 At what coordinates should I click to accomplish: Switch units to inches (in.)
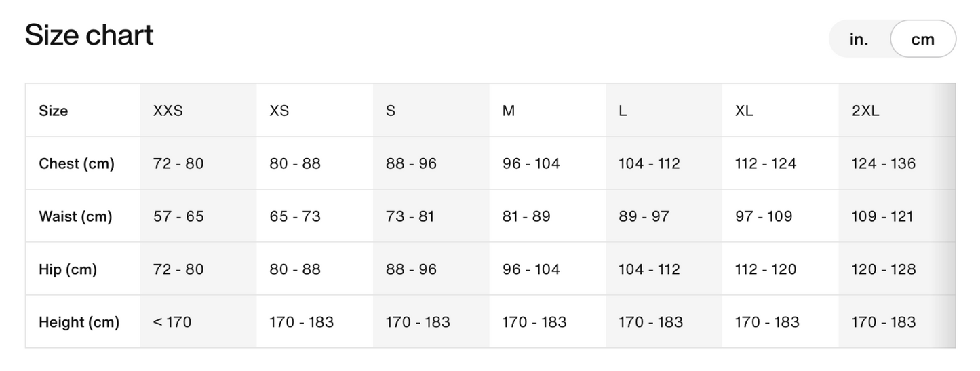point(859,39)
